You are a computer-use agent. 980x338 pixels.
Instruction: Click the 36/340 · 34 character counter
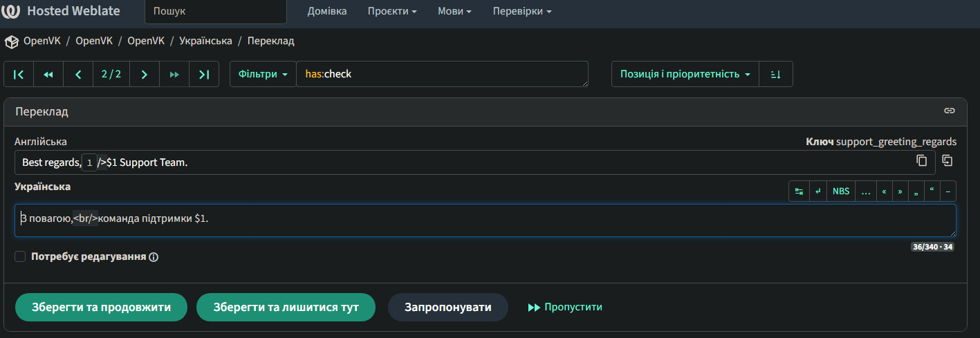pos(932,247)
